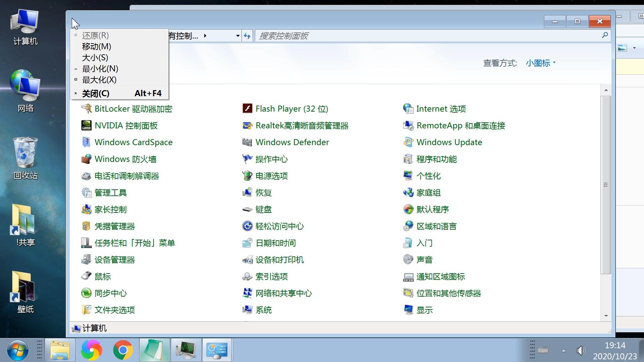
Task: Expand the address bar dropdown arrow
Action: click(x=238, y=36)
